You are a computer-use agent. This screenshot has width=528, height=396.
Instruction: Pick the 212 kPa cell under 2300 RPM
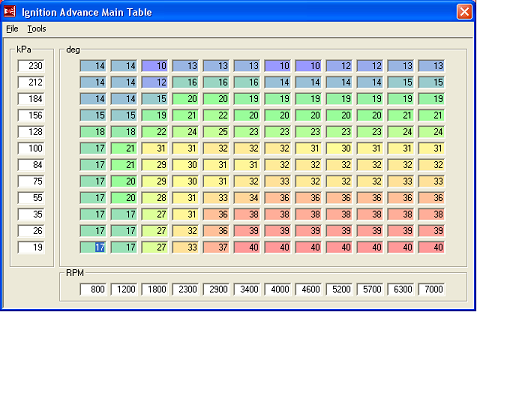[186, 82]
